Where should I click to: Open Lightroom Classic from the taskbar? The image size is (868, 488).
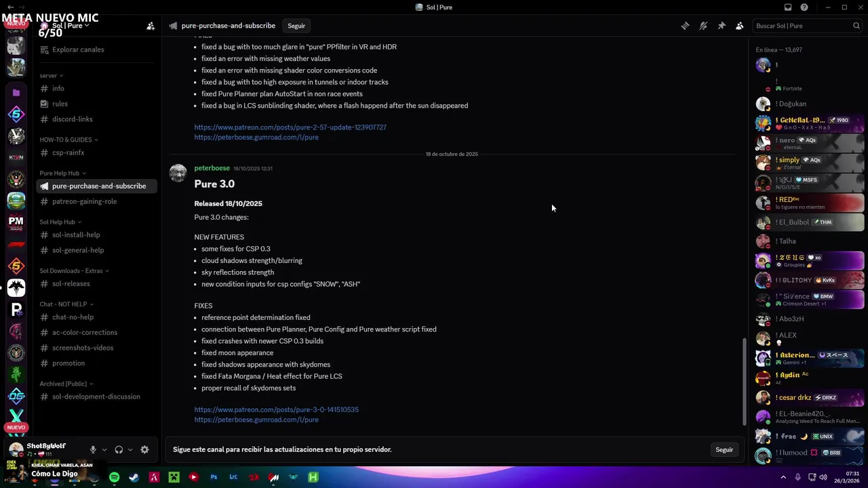click(x=233, y=477)
